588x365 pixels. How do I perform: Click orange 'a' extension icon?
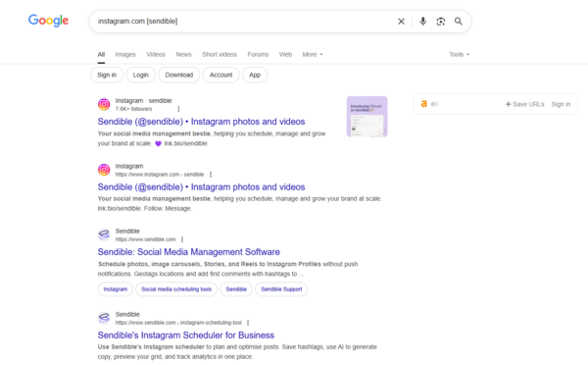pos(423,104)
